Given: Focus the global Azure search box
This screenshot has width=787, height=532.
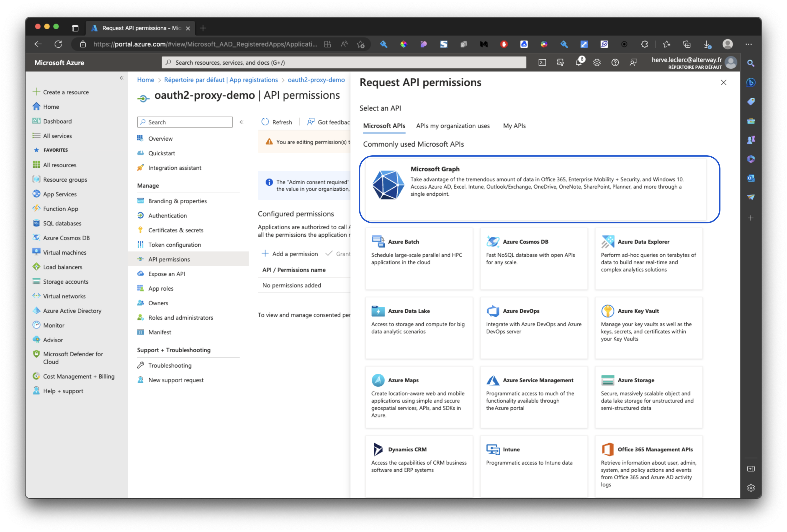Looking at the screenshot, I should point(344,63).
